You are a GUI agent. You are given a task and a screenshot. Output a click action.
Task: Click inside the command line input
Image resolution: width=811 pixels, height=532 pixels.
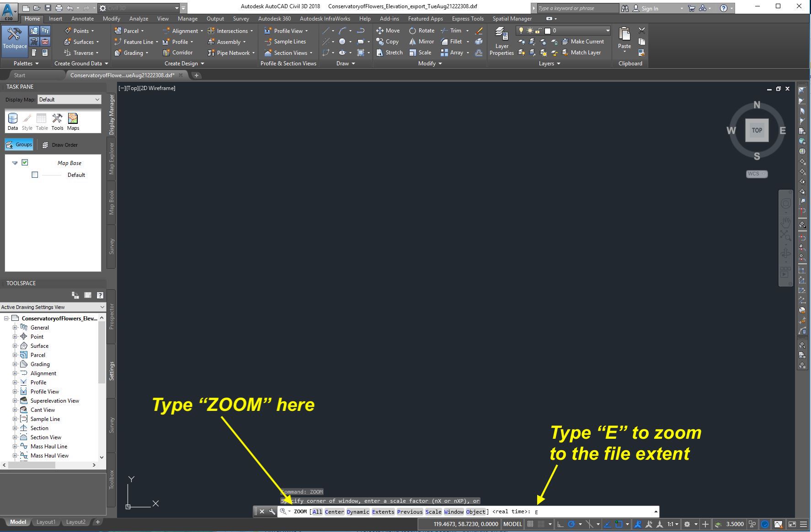pos(571,511)
